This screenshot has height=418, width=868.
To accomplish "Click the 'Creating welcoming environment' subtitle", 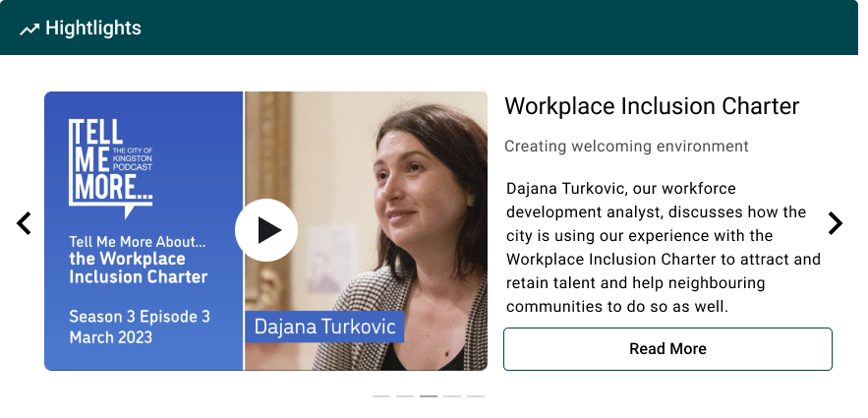I will [626, 147].
